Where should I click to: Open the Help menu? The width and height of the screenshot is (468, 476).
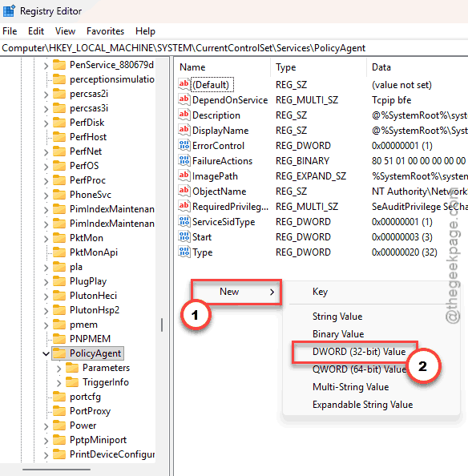145,31
